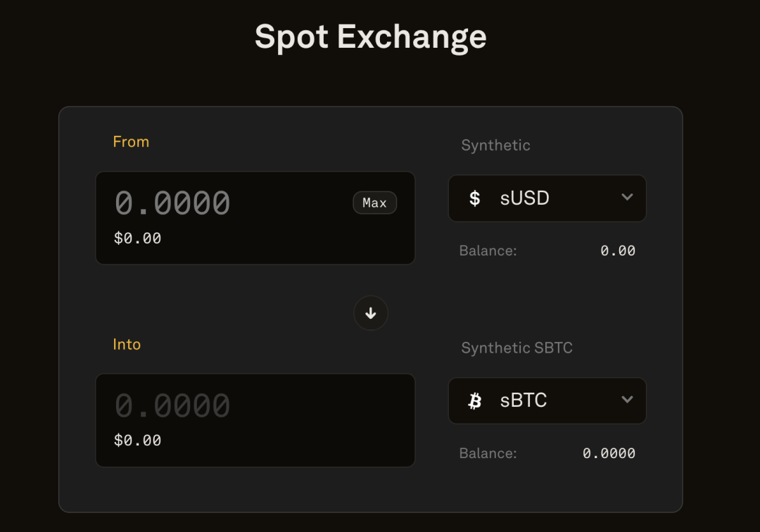Select the sUSD token icon in Synthetic selector
Viewport: 760px width, 532px height.
(x=476, y=198)
